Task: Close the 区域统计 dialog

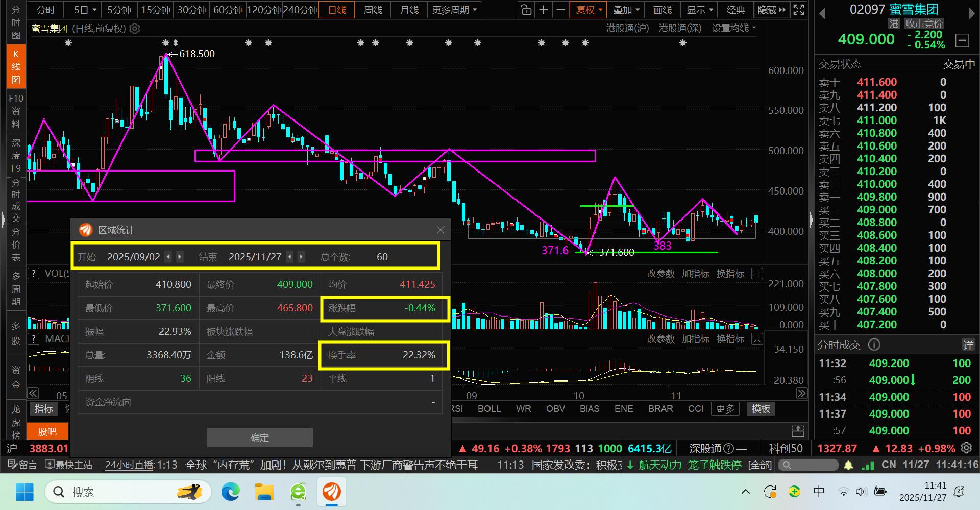Action: pos(441,230)
